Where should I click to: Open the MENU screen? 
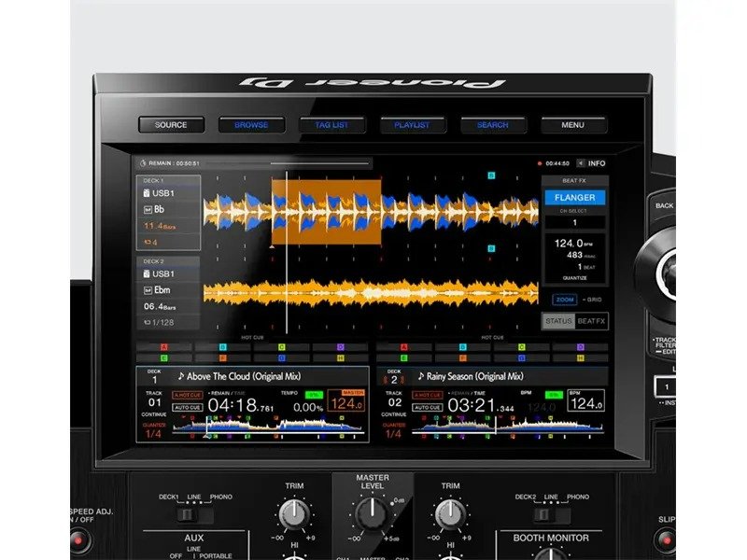point(573,123)
